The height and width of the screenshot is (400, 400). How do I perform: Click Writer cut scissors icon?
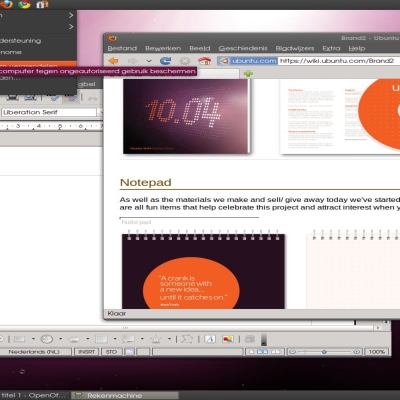click(93, 98)
